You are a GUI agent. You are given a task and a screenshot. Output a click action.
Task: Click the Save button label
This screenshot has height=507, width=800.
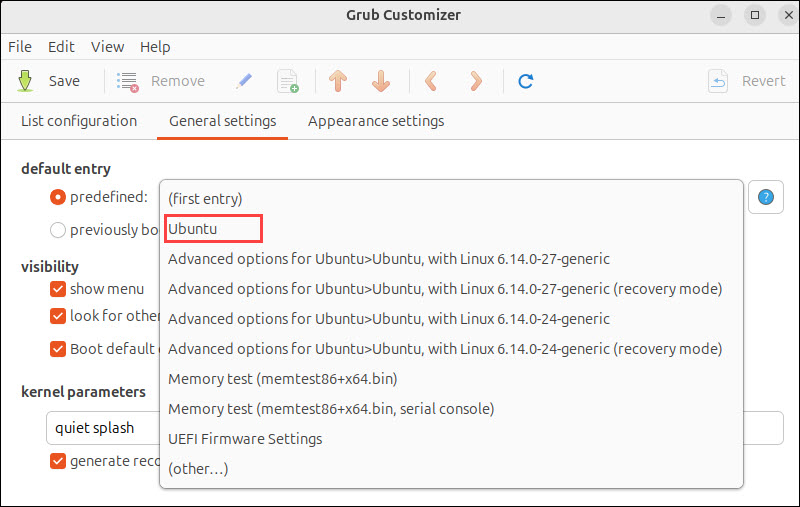point(64,81)
